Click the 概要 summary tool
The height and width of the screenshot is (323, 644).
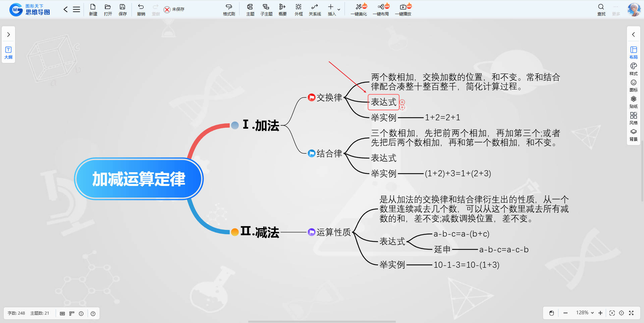point(282,9)
